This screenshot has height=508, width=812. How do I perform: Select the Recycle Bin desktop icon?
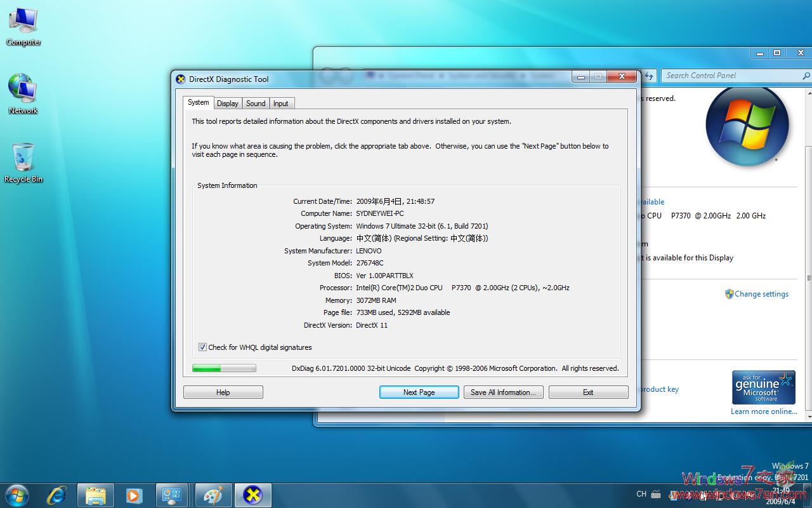coord(23,163)
